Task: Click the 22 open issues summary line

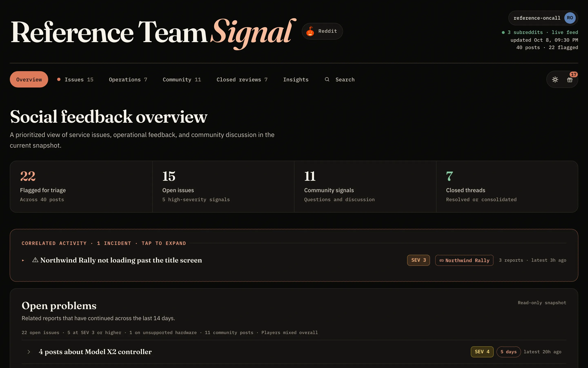Action: 170,333
